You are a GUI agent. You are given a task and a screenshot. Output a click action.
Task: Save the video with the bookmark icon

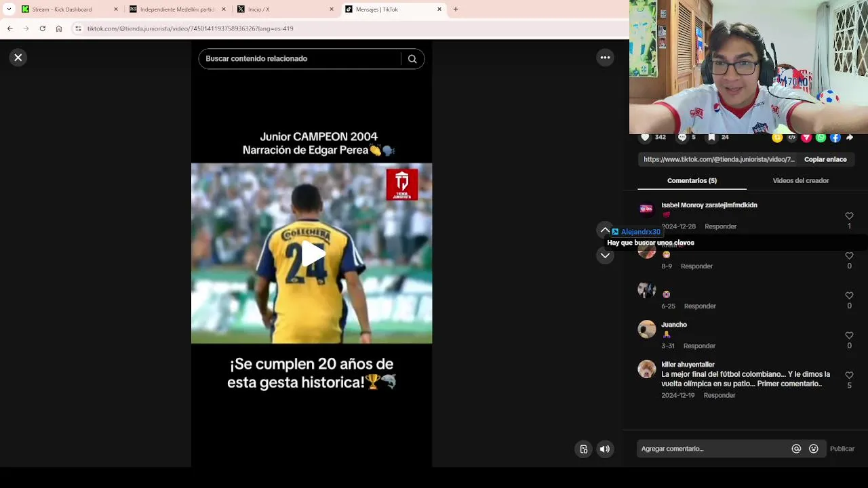[711, 138]
